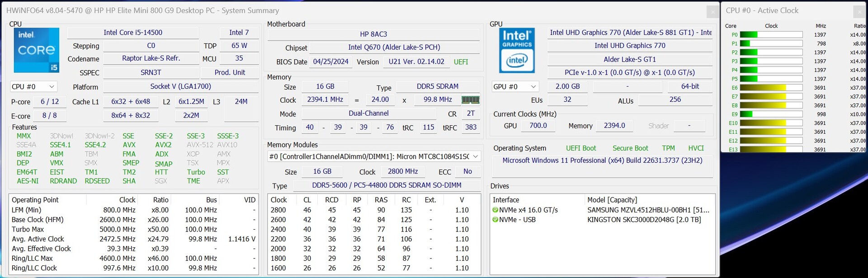Click the 'Intel 7' process field
The image size is (868, 278).
pos(239,33)
